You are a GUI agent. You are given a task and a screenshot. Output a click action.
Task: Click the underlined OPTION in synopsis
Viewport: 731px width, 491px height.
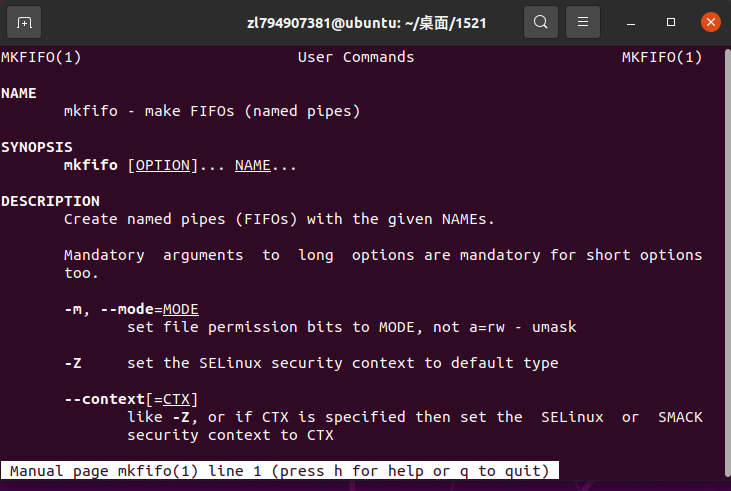coord(163,166)
